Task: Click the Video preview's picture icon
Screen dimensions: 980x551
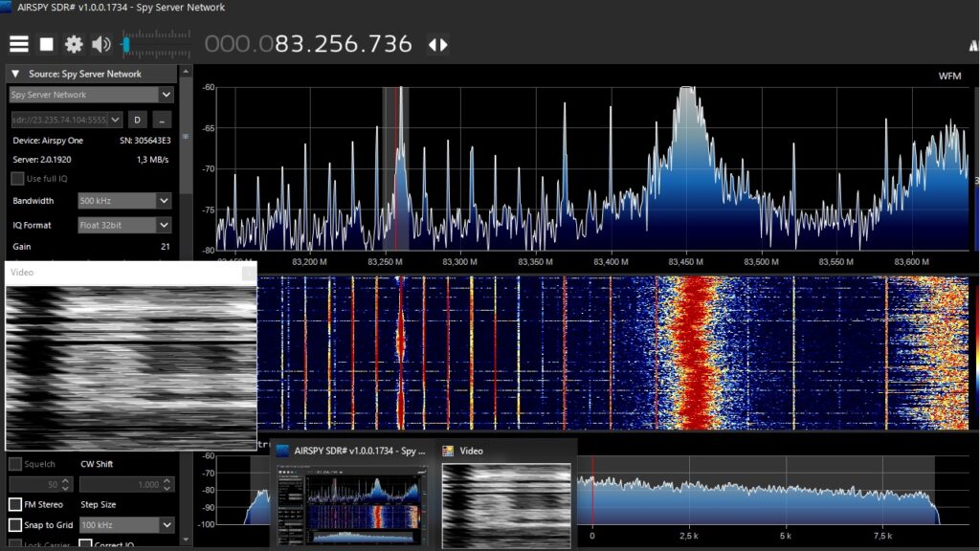Action: tap(448, 452)
